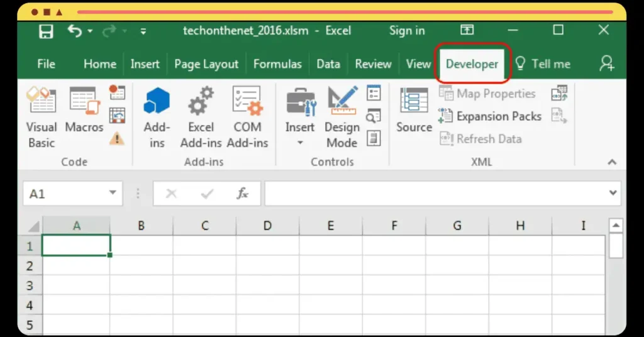
Task: Click the XML Import icon
Action: pyautogui.click(x=559, y=93)
